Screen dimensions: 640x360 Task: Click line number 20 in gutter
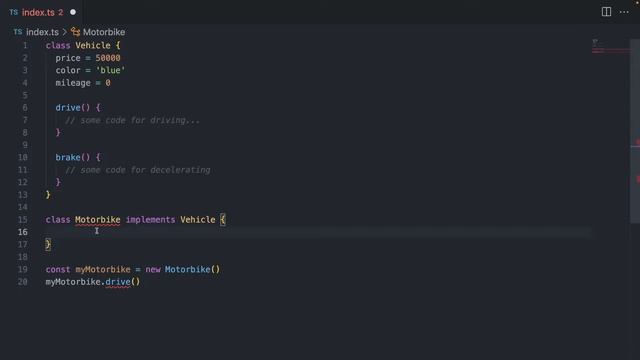(22, 282)
